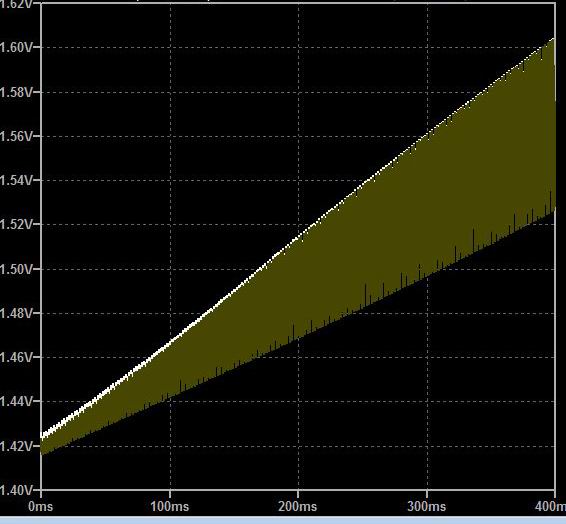Click the 300ms time axis label

click(427, 506)
